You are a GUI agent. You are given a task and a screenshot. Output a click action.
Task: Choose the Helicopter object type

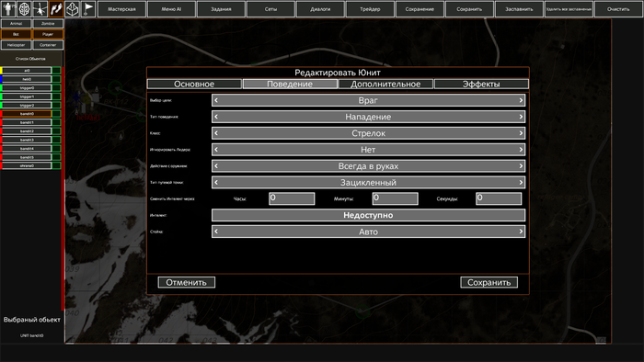16,45
